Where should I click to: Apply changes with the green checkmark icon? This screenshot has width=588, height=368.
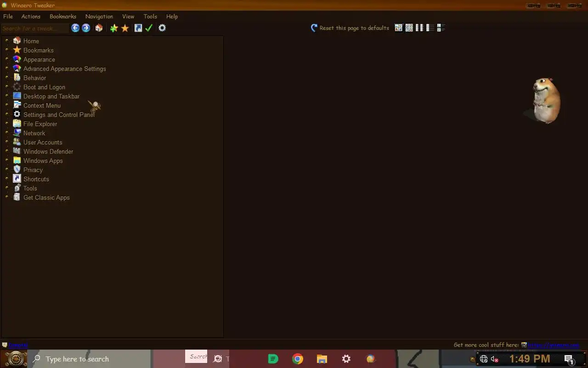click(x=149, y=28)
